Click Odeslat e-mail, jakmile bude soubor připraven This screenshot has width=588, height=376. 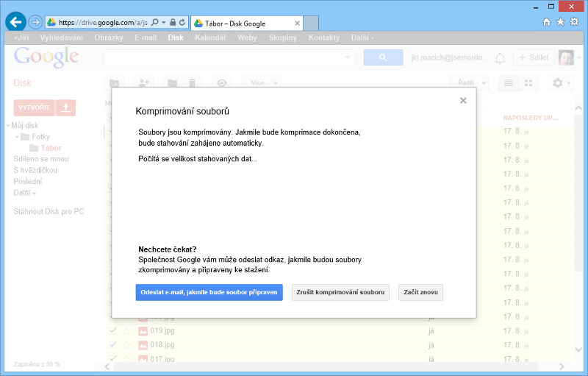click(x=209, y=292)
